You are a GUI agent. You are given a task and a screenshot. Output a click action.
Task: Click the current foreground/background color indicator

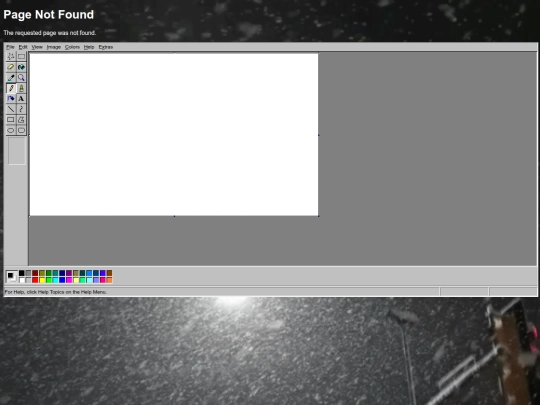12,277
